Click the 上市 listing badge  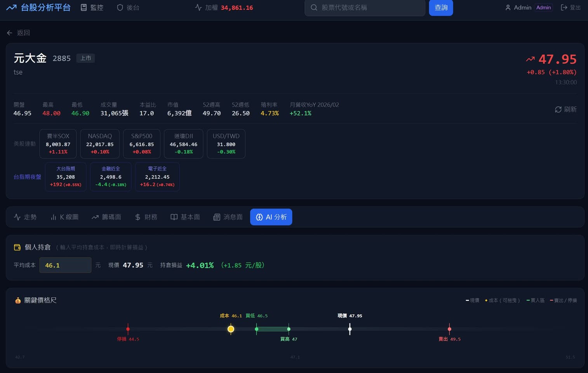click(x=85, y=58)
